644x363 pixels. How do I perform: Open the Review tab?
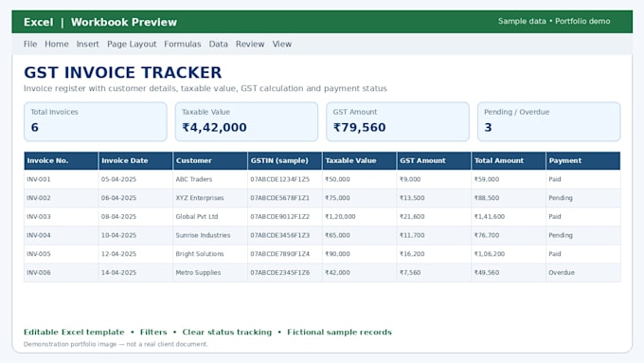coord(250,44)
